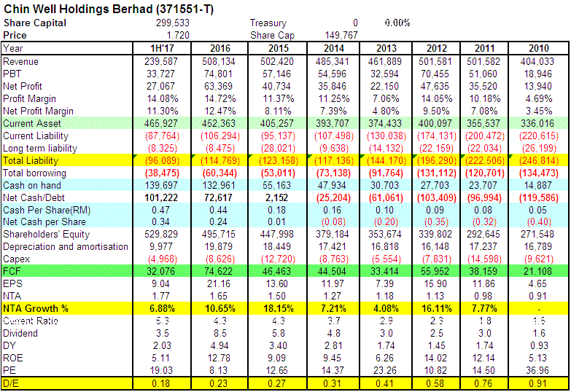Select 2014 Net Cash per Share value (0.08)

[x=333, y=222]
